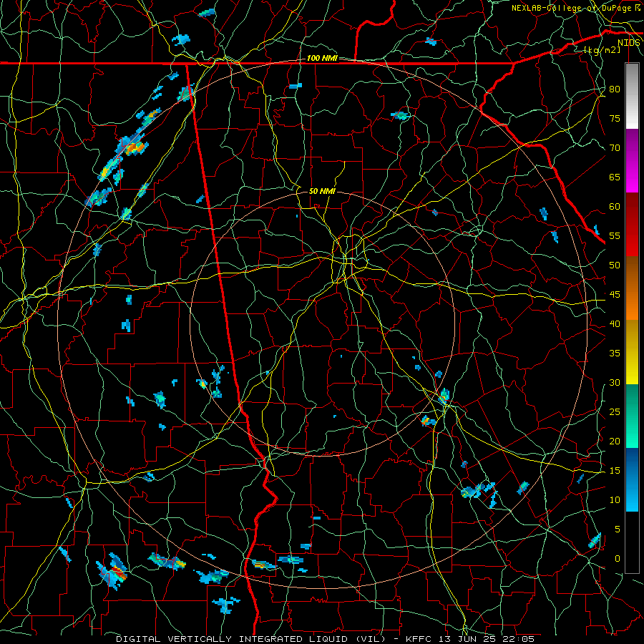The width and height of the screenshot is (644, 644).
Task: Click the 30 value on the scale
Action: pyautogui.click(x=615, y=383)
